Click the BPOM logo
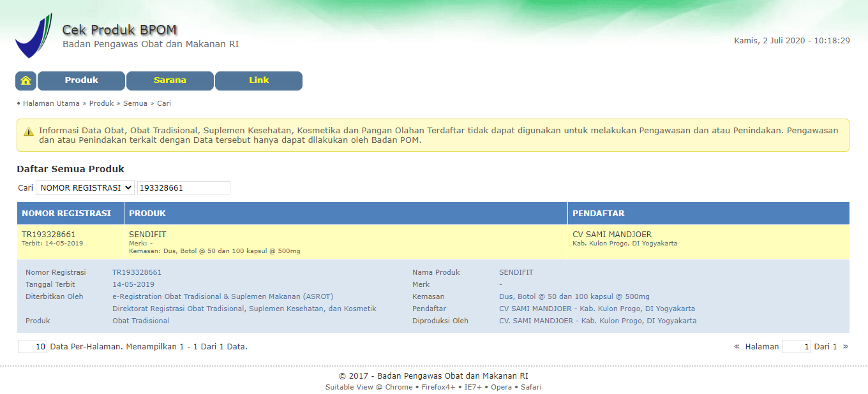Viewport: 868px width, 394px height. 34,36
